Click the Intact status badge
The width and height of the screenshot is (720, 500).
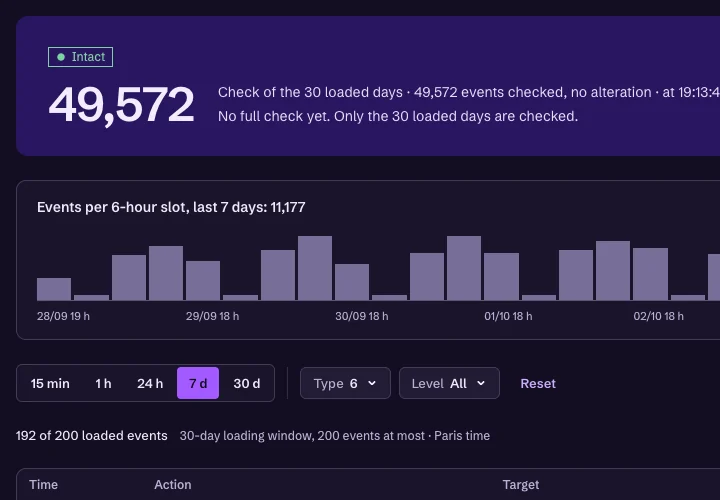pos(80,57)
